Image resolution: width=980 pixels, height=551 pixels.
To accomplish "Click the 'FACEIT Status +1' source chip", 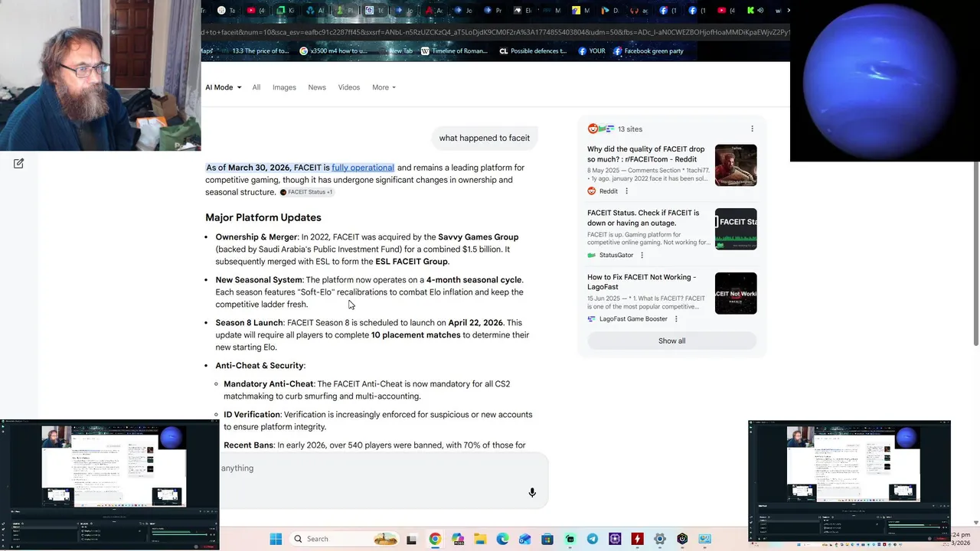I will [306, 192].
